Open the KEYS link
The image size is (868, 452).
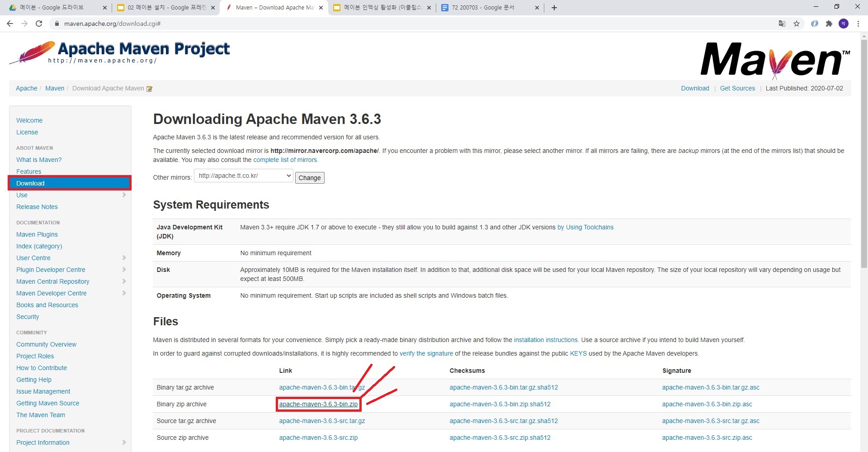(578, 353)
